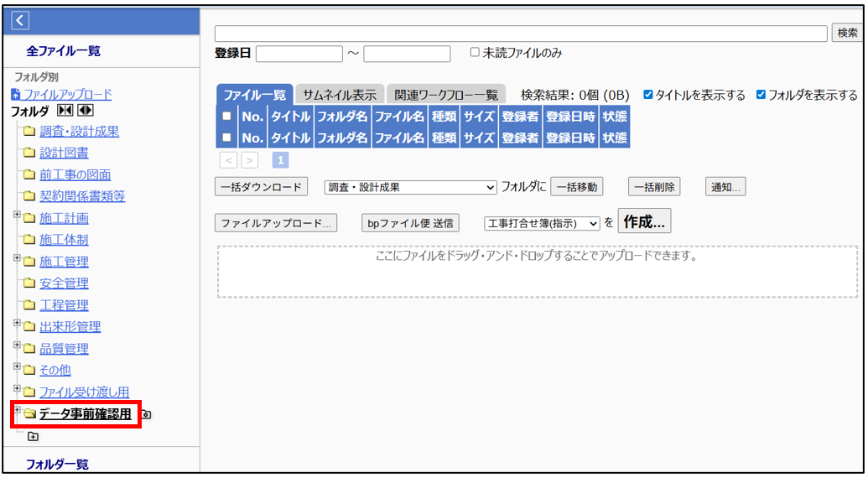Open the 関連ワークフロー一覧 tab
This screenshot has height=483, width=868.
(x=445, y=95)
